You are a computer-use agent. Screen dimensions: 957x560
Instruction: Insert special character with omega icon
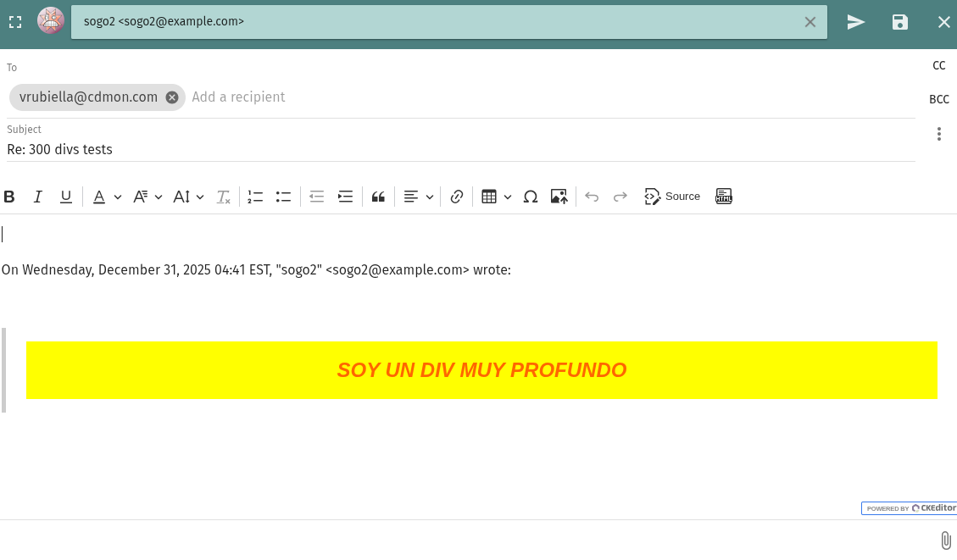point(531,197)
